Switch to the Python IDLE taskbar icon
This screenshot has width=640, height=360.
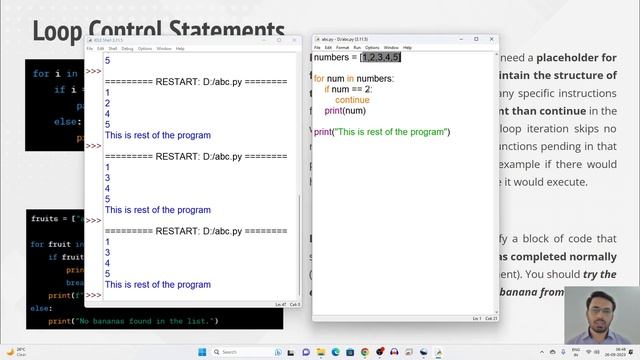[x=439, y=352]
